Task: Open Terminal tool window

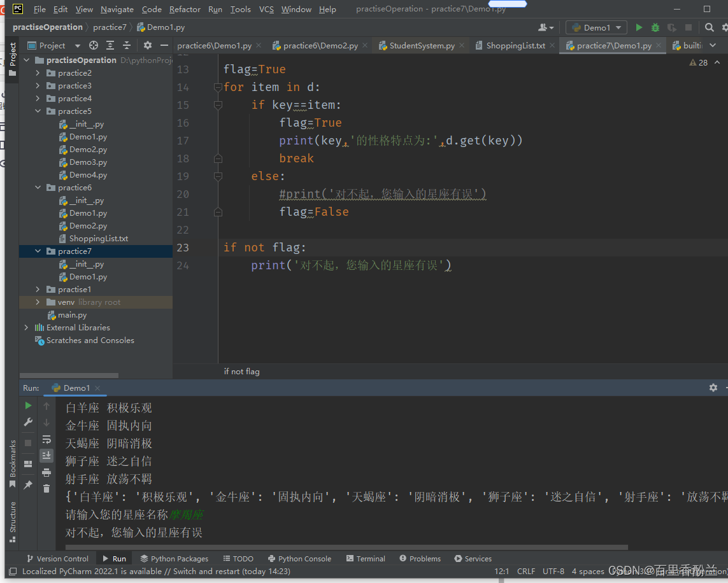Action: pyautogui.click(x=366, y=558)
